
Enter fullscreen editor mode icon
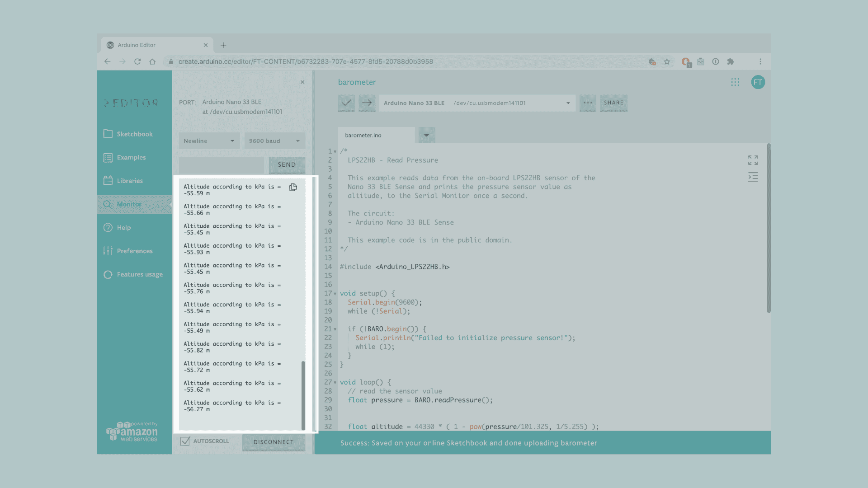tap(753, 160)
